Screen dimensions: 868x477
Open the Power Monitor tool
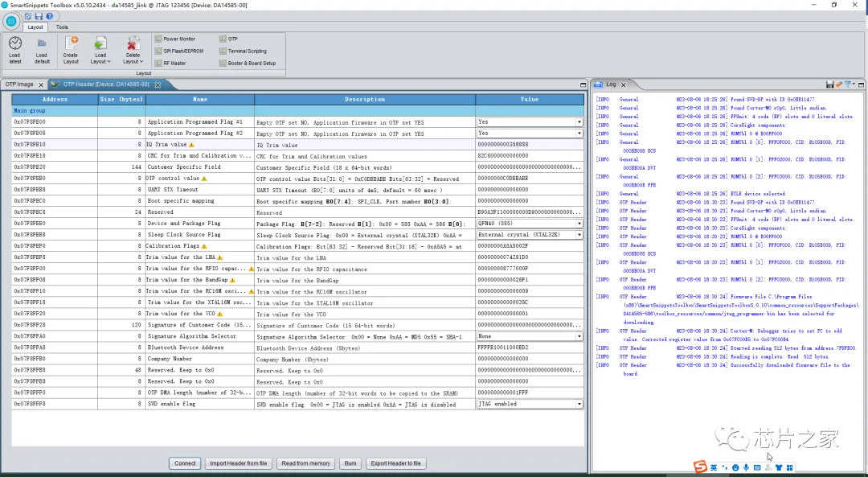178,39
